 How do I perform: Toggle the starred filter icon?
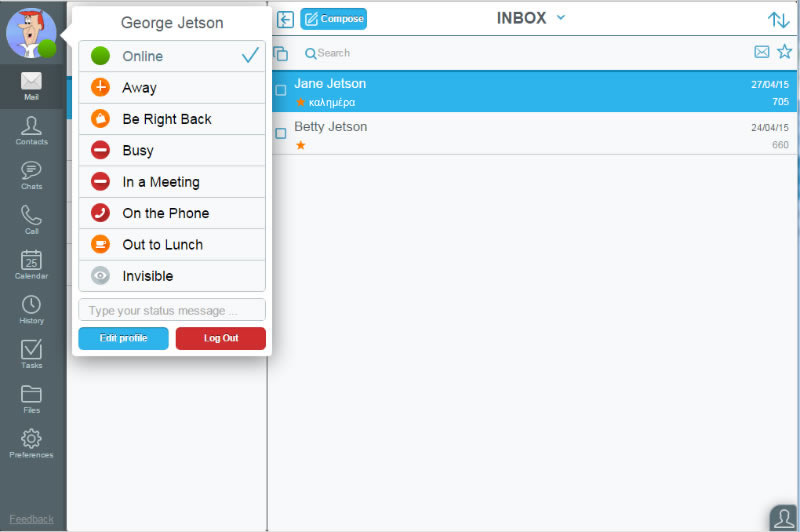coord(784,52)
